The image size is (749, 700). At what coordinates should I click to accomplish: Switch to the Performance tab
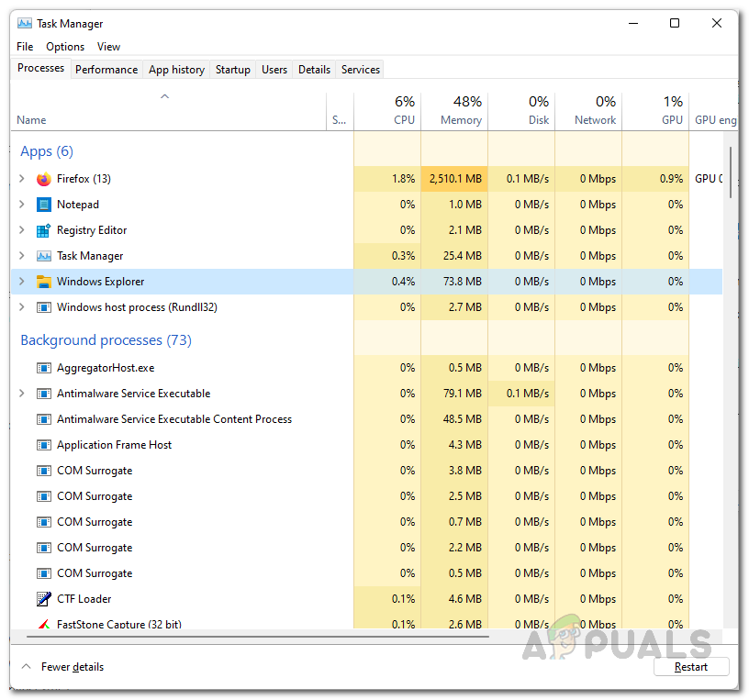point(106,70)
